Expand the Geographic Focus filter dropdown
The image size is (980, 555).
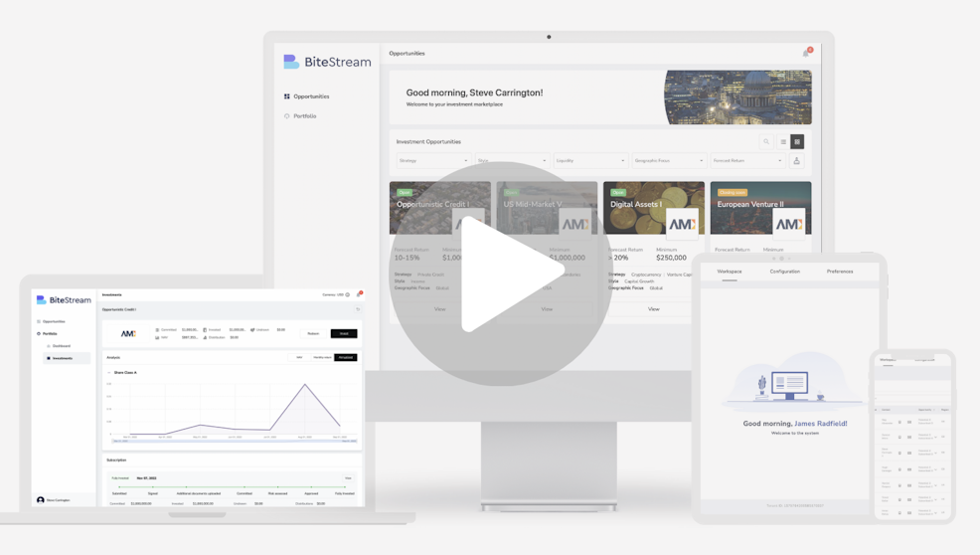click(x=669, y=161)
